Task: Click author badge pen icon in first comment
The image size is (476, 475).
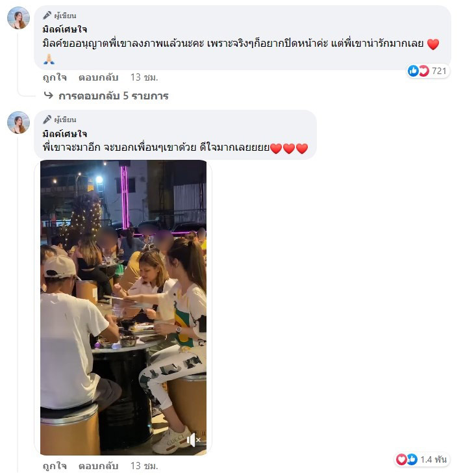Action: tap(47, 15)
